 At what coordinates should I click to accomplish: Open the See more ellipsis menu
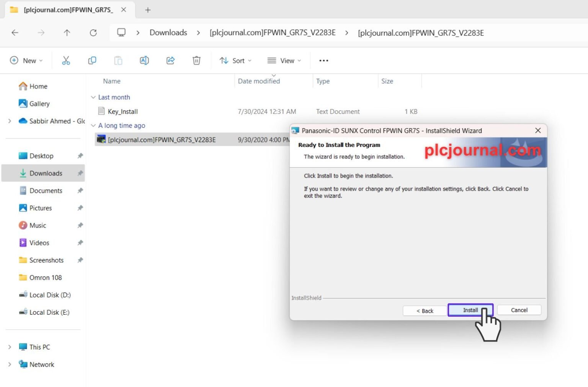tap(324, 60)
